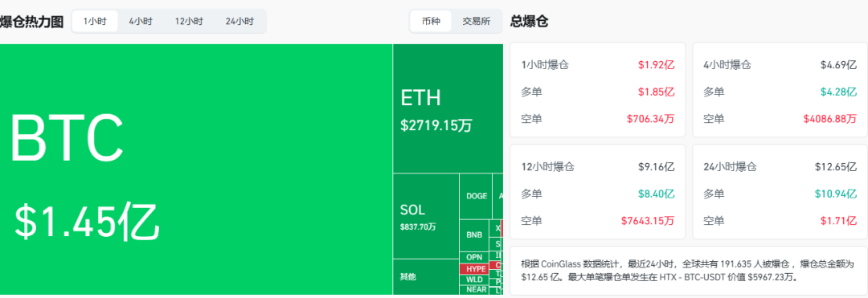Viewport: 868px width, 298px height.
Task: Click the $1.71亿 short value
Action: point(838,221)
